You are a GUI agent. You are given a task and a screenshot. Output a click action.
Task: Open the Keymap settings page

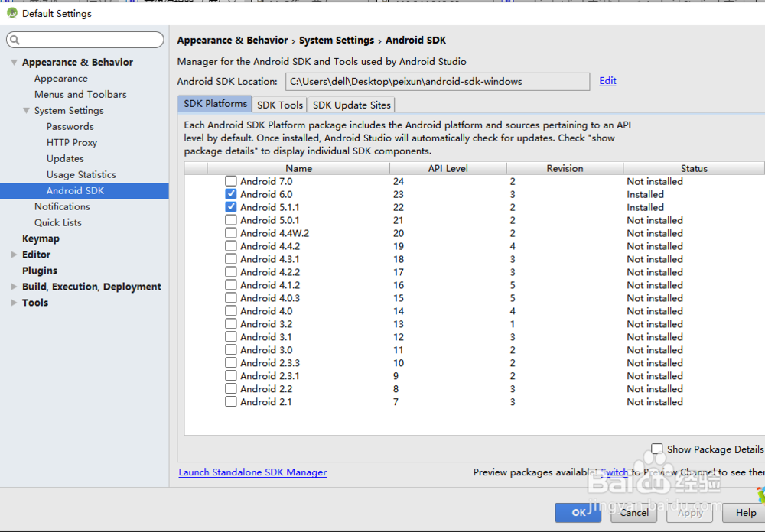click(41, 239)
